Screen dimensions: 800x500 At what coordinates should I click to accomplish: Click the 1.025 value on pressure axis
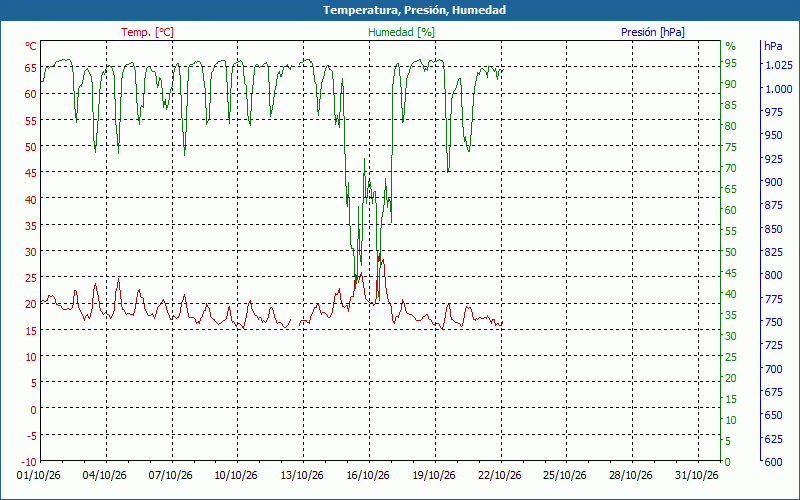779,65
